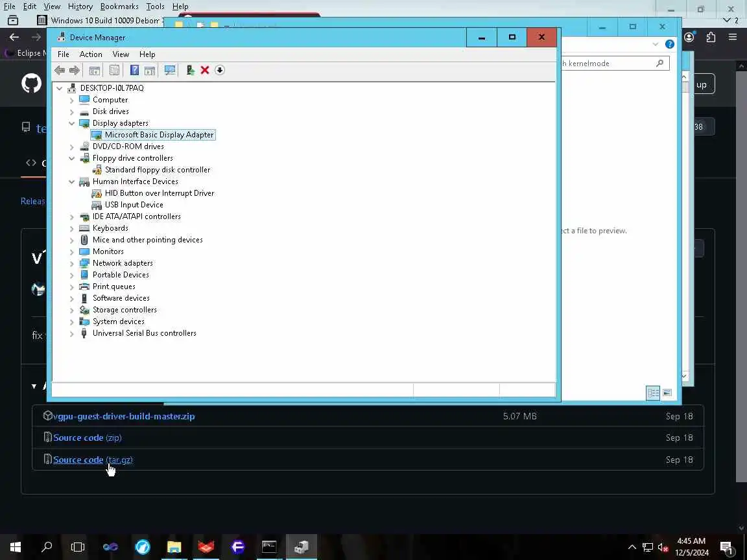Viewport: 747px width, 560px height.
Task: Switch File Explorer to details view
Action: [653, 393]
